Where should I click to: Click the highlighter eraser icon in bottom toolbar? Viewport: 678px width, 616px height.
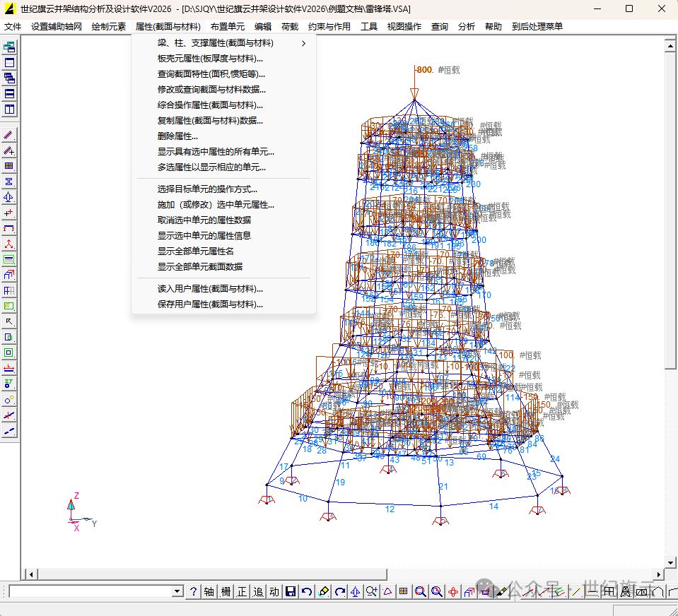323,591
